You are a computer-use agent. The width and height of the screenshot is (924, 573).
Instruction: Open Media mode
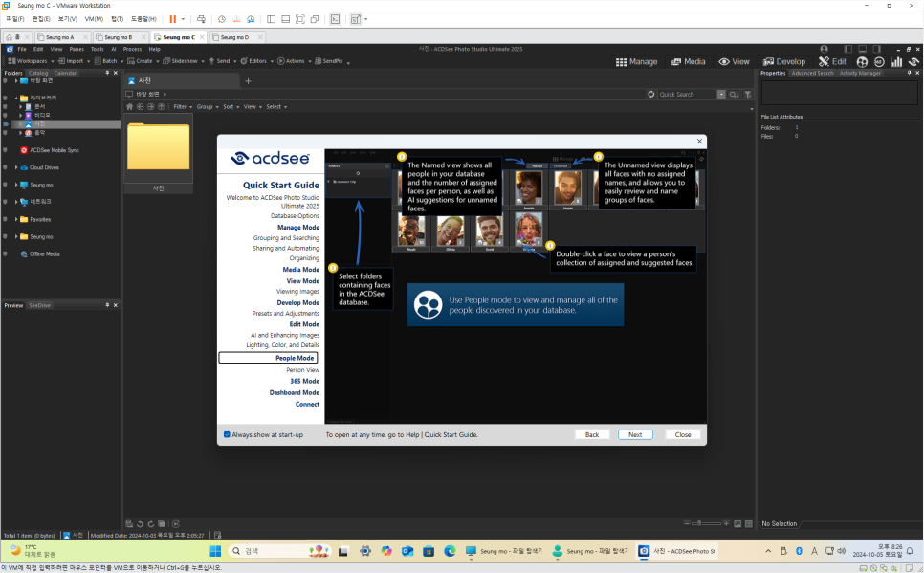pos(688,61)
